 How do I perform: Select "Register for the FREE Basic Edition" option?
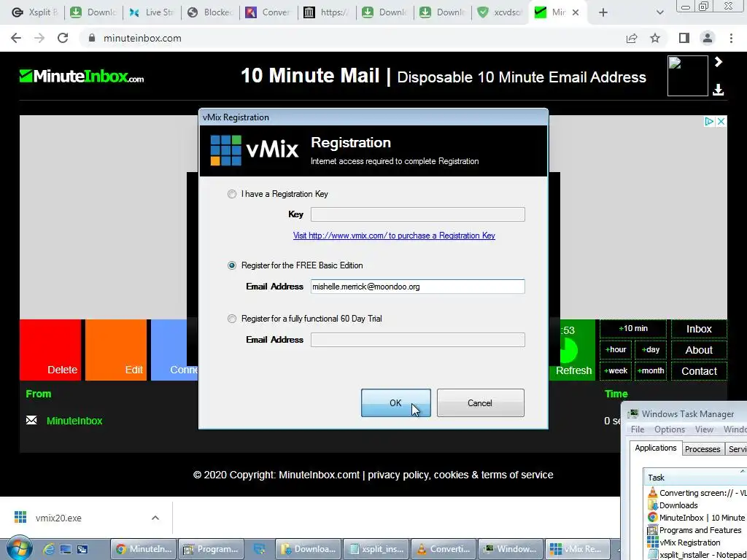[x=231, y=265]
